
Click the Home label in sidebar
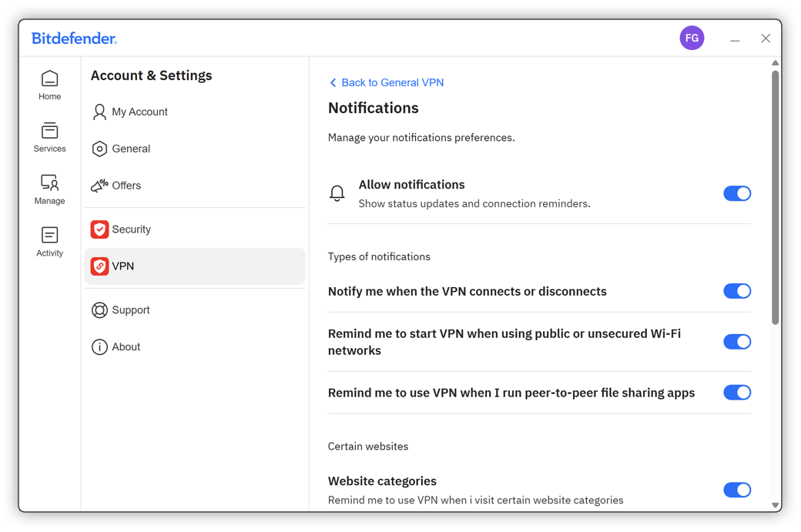[49, 96]
